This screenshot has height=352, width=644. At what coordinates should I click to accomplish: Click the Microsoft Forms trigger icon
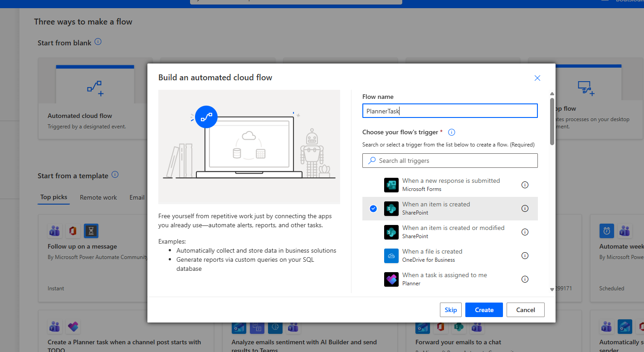[391, 185]
